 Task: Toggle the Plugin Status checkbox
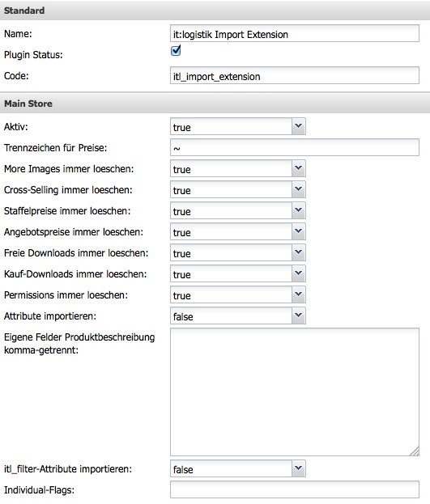pos(176,51)
